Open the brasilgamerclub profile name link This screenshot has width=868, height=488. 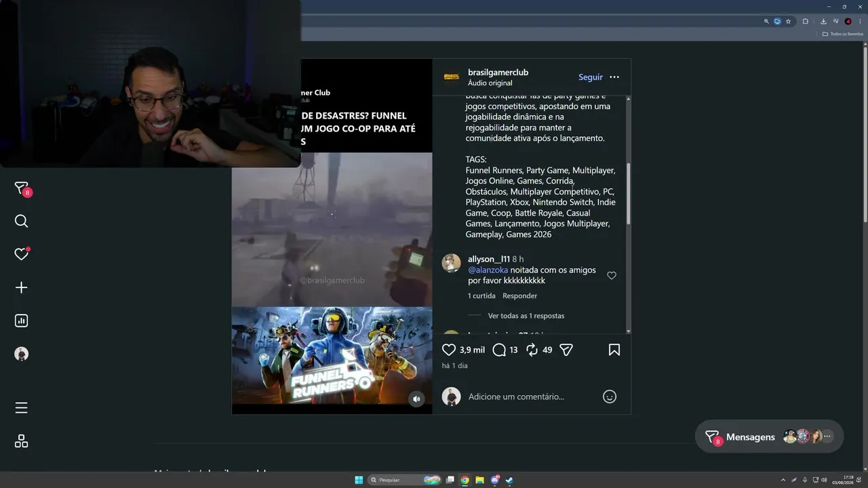point(498,73)
